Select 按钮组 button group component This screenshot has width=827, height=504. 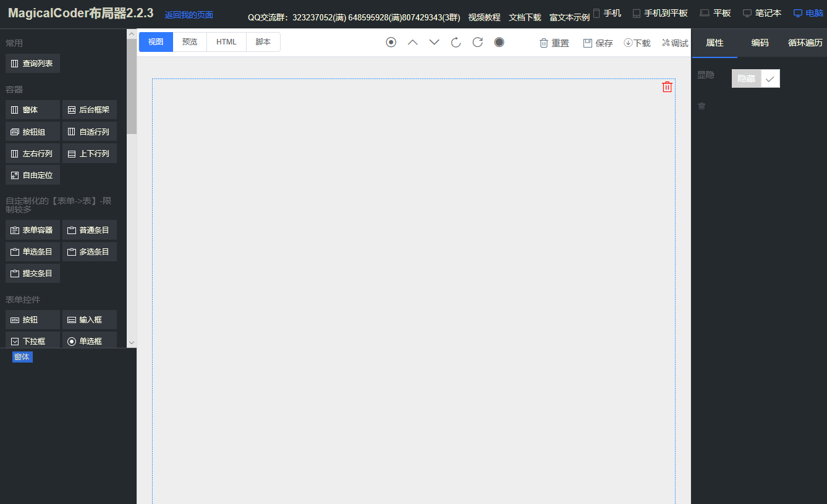coord(33,132)
